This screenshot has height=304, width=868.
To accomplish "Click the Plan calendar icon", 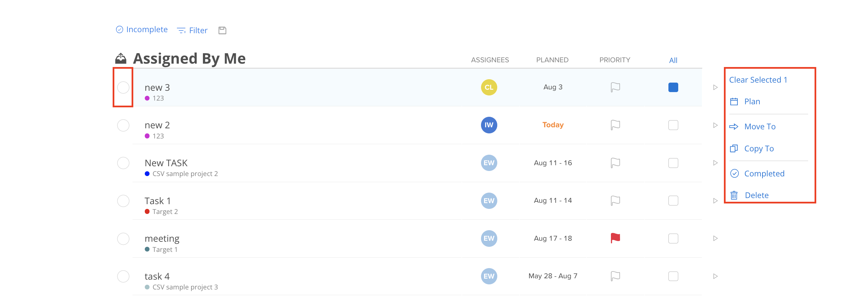I will pos(734,101).
